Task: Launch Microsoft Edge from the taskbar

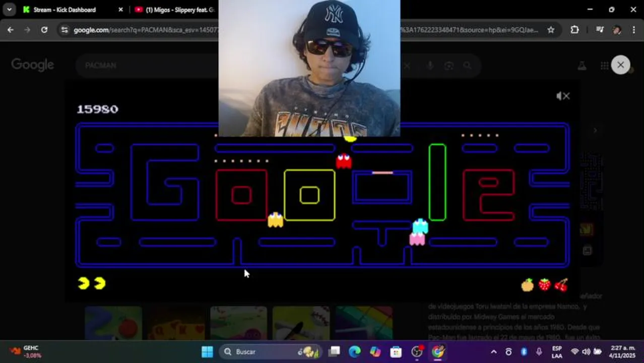Action: click(x=355, y=351)
